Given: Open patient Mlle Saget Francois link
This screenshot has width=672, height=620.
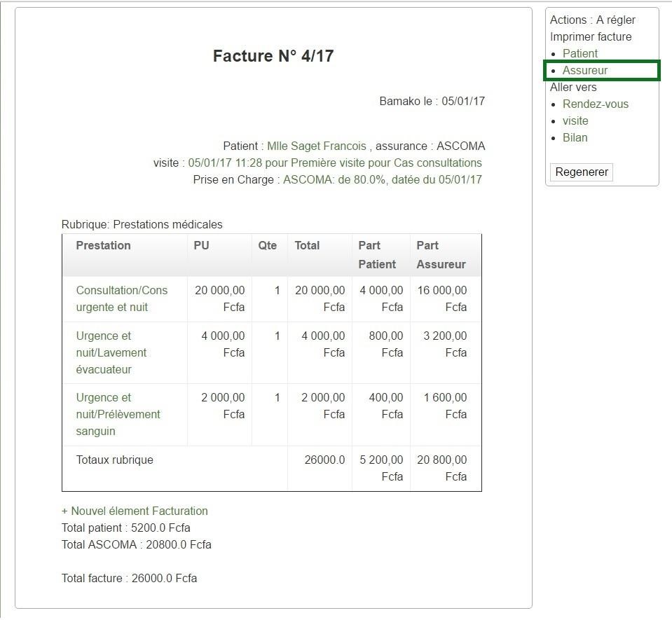Looking at the screenshot, I should pos(317,146).
